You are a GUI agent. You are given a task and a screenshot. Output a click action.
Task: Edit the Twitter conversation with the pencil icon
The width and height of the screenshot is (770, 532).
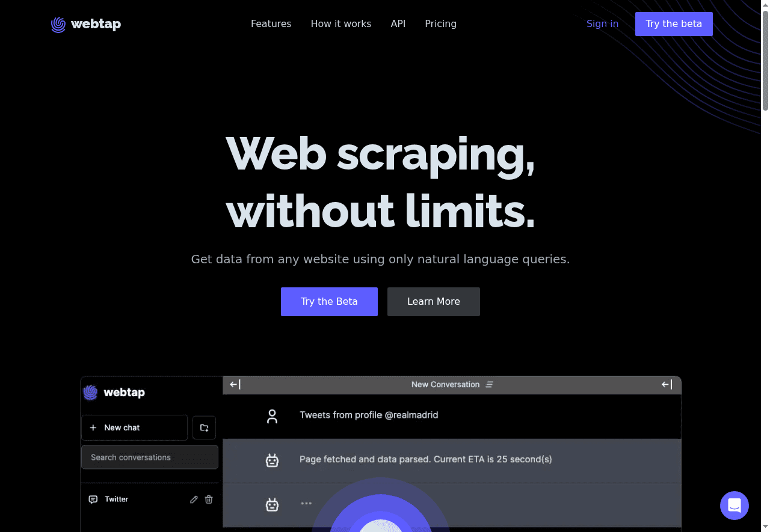pos(194,499)
